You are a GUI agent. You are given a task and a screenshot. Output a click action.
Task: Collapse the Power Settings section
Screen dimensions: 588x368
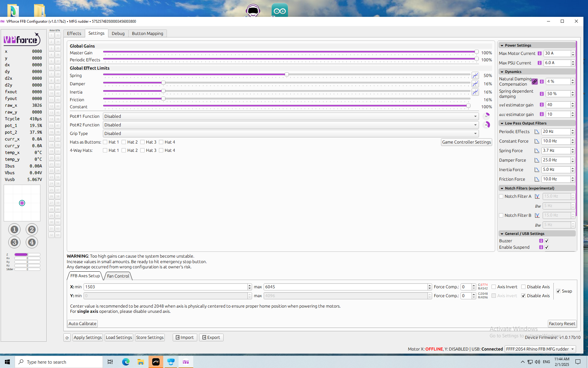pyautogui.click(x=502, y=45)
